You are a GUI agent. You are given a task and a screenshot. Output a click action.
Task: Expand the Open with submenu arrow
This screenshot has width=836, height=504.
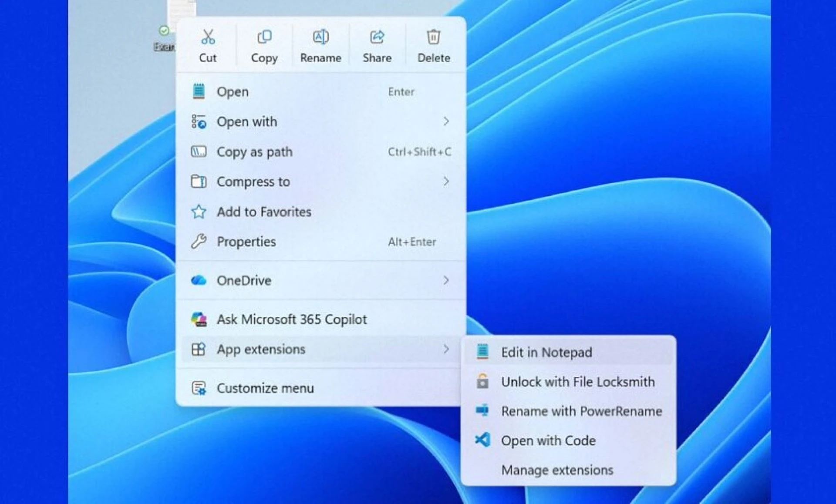446,121
